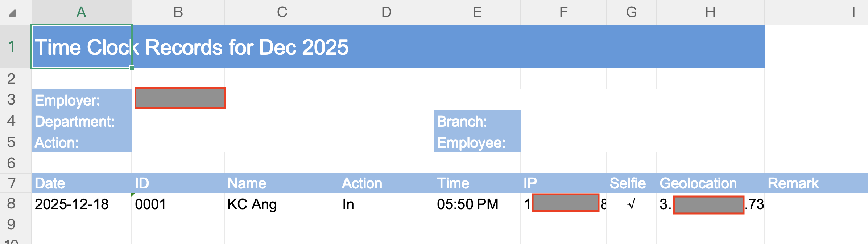This screenshot has height=244, width=868.
Task: Select row 8 header
Action: pos(12,204)
